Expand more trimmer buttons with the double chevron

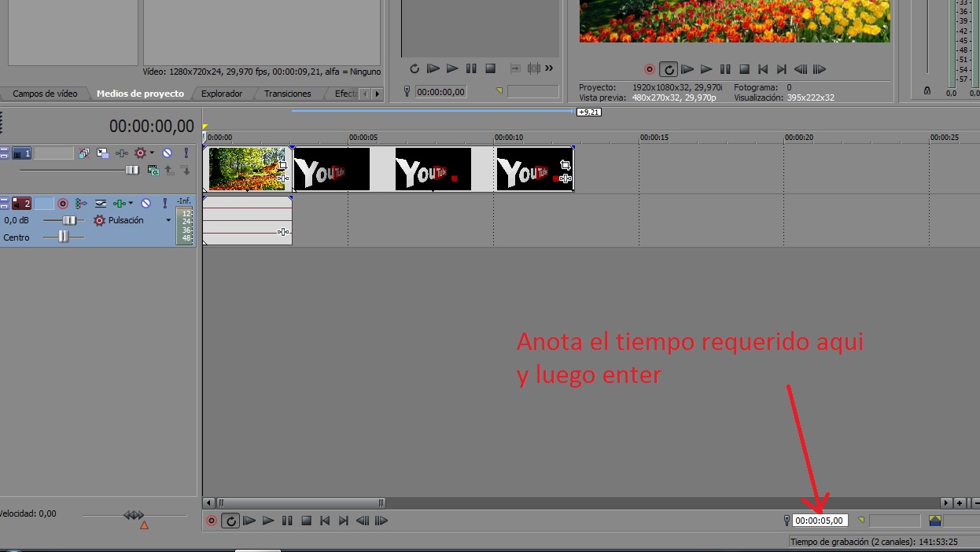[549, 68]
